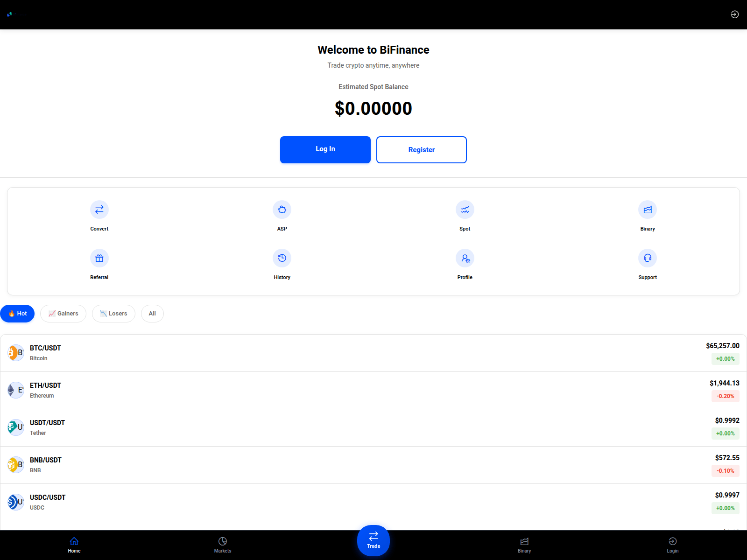Click the blue Log In button
The image size is (747, 560).
coord(325,150)
